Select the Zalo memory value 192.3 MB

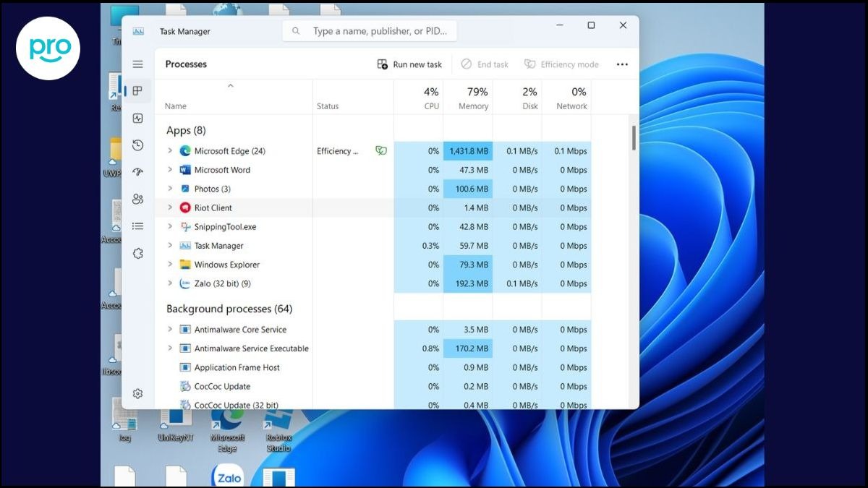(468, 283)
